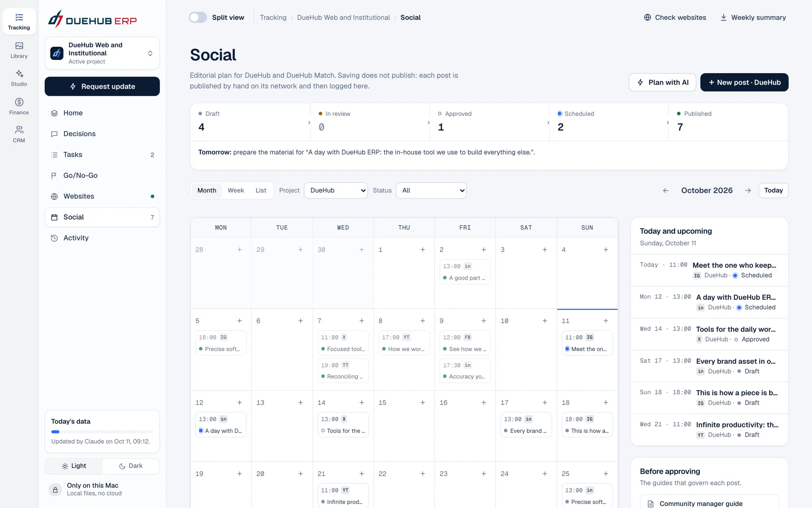Screen dimensions: 812x508
Task: Click the DueHub ERP logo
Action: pyautogui.click(x=92, y=19)
